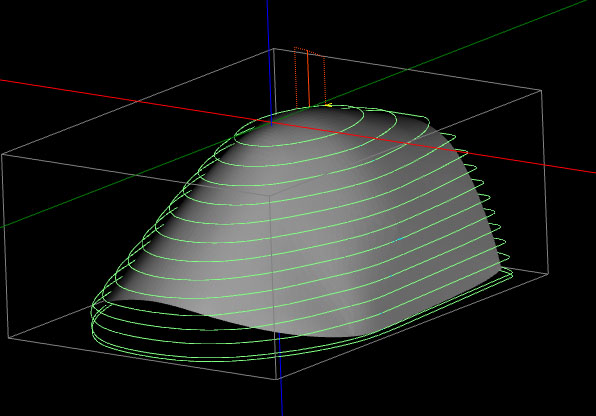Click the solid orange plunge move line

(308, 78)
